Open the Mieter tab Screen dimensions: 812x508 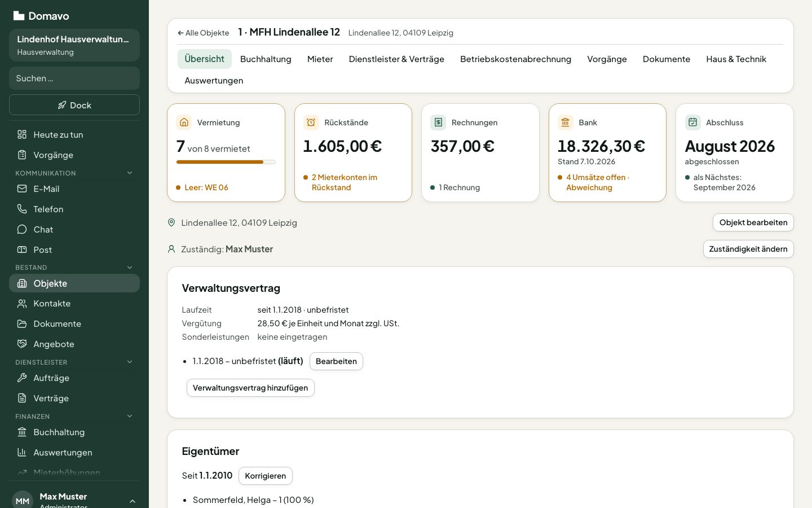click(x=320, y=59)
